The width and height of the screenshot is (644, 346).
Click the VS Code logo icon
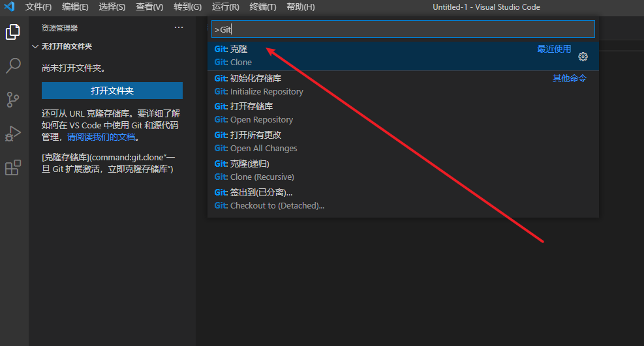pyautogui.click(x=9, y=7)
